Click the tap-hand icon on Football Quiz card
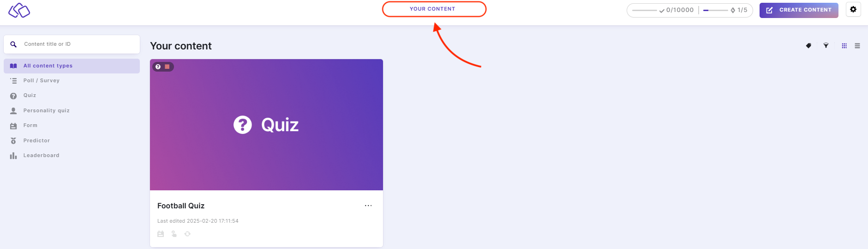 pos(174,234)
